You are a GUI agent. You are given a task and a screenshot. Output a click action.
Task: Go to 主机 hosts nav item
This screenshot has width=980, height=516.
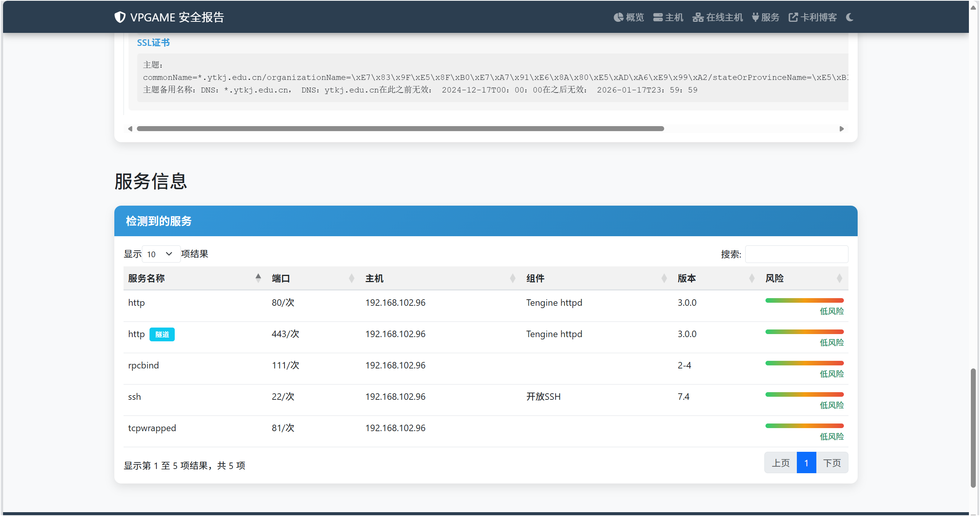point(668,17)
